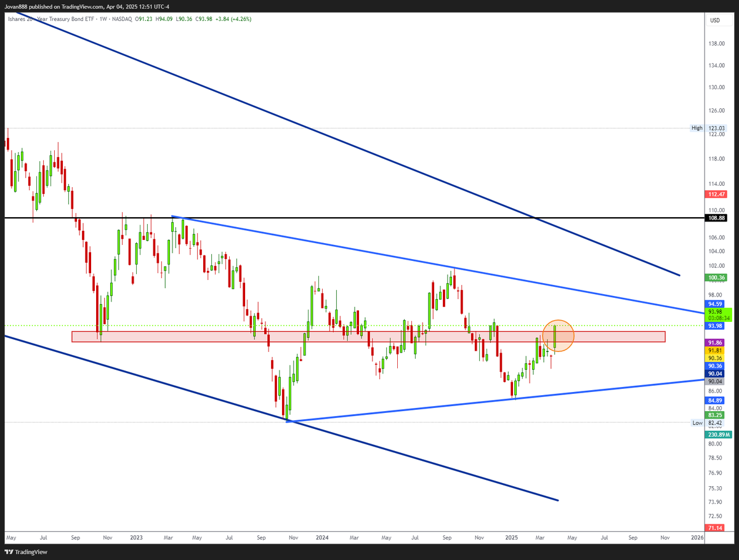739x560 pixels.
Task: Click the High marker label beside 123.03
Action: (x=697, y=128)
